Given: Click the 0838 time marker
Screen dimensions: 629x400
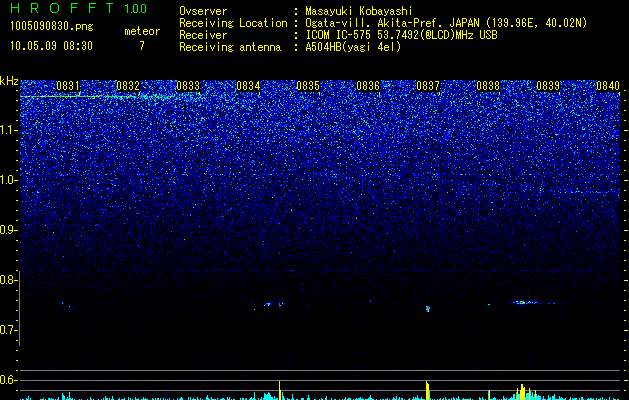Looking at the screenshot, I should pyautogui.click(x=488, y=85).
